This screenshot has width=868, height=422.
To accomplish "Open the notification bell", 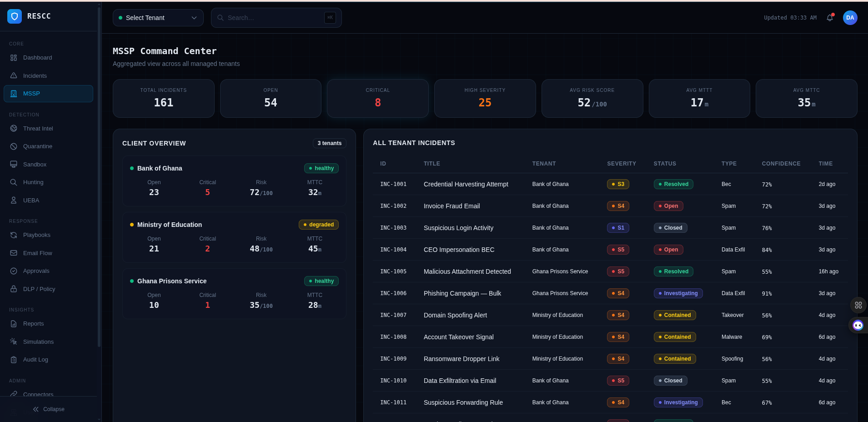I will (830, 18).
